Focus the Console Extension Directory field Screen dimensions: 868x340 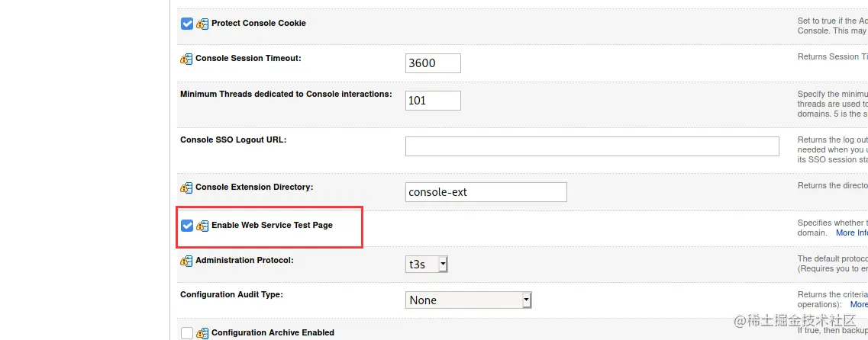(x=486, y=192)
